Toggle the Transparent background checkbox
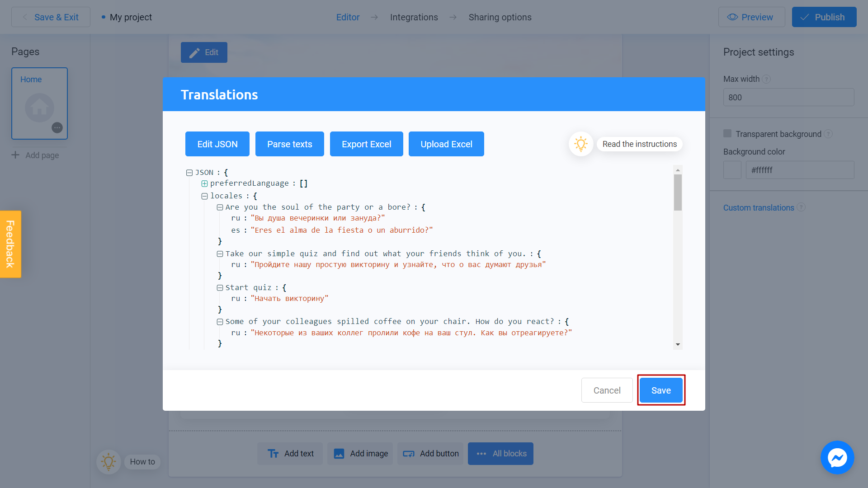The image size is (868, 488). [727, 133]
